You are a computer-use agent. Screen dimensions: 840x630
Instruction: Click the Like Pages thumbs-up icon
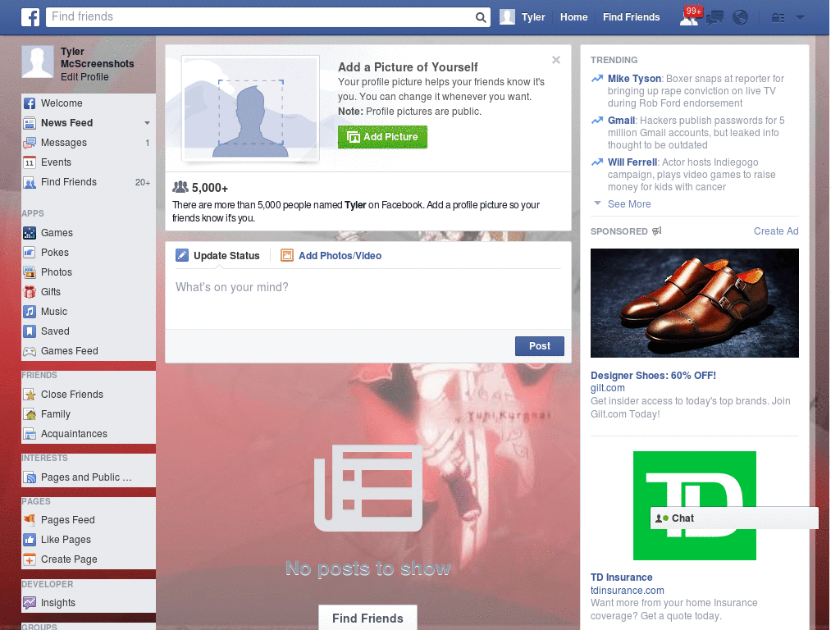coord(30,540)
